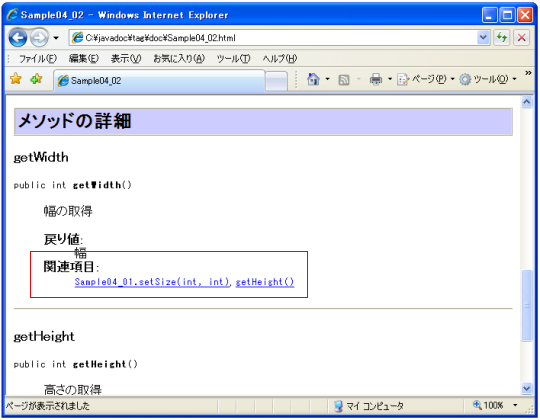Click the Internet Explorer title bar icon

point(12,14)
